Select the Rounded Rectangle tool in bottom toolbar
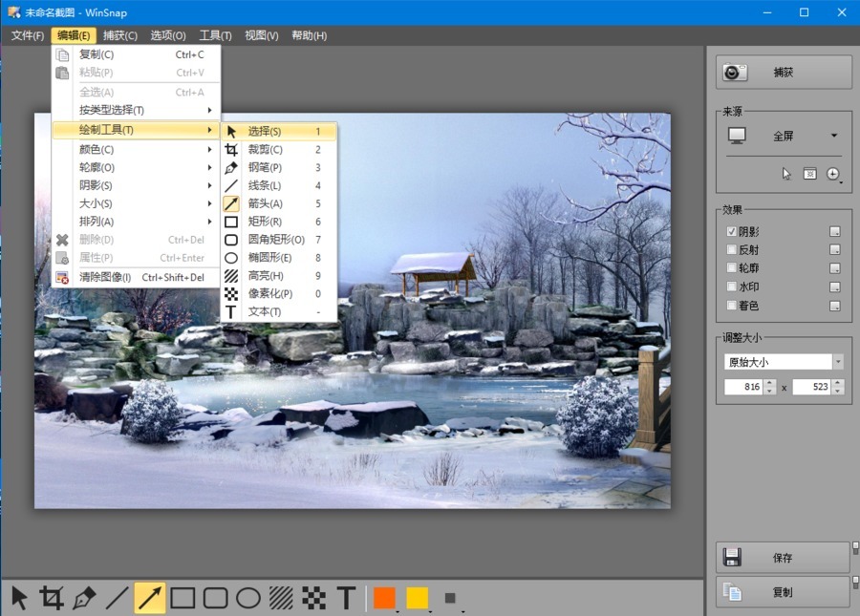This screenshot has height=616, width=860. [216, 598]
